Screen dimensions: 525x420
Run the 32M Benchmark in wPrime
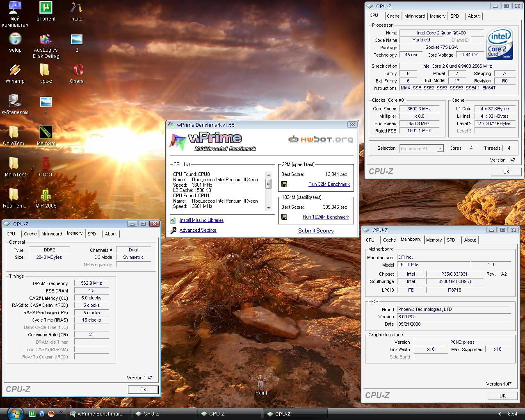(x=329, y=184)
